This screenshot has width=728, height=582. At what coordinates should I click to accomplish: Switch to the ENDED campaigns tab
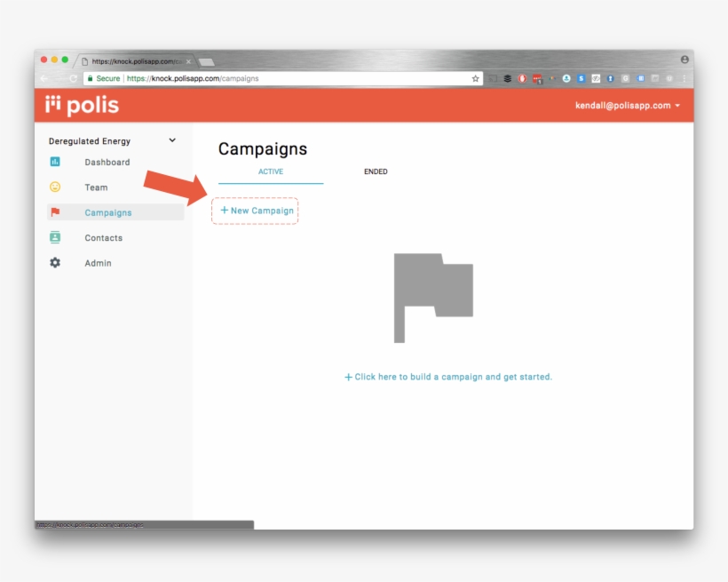coord(375,171)
